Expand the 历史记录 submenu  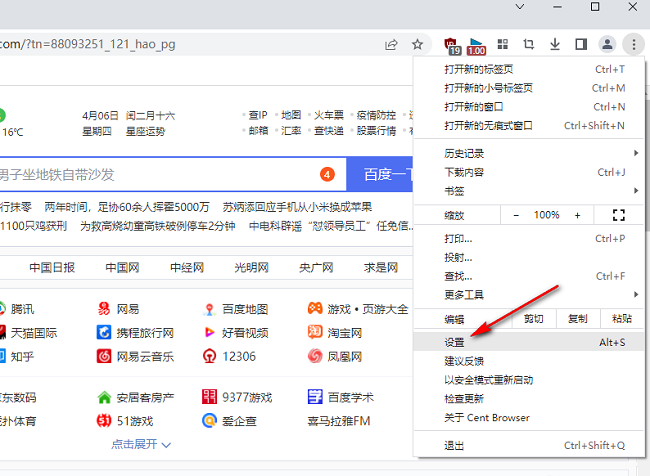(540, 153)
